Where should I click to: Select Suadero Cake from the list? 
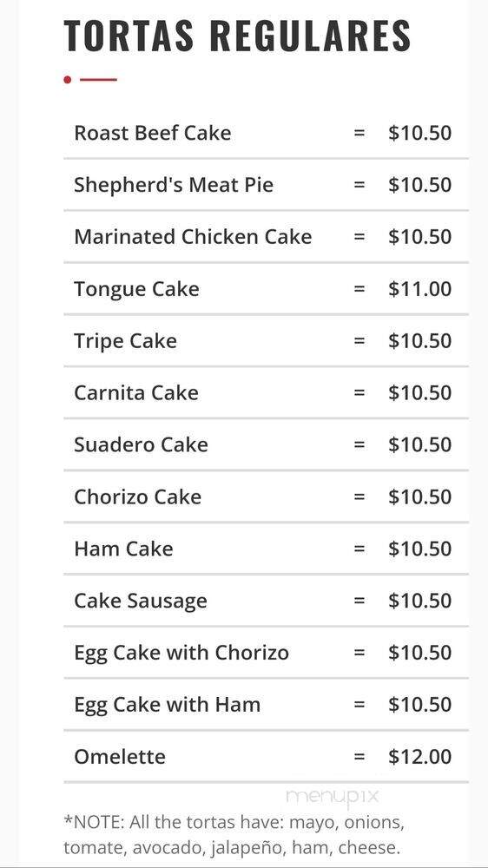266,445
